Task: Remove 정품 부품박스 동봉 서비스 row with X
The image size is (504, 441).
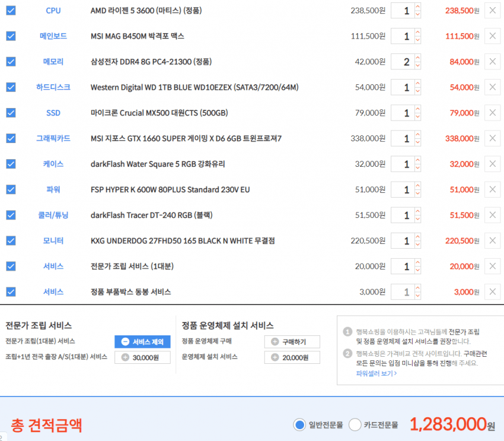Action: point(492,292)
